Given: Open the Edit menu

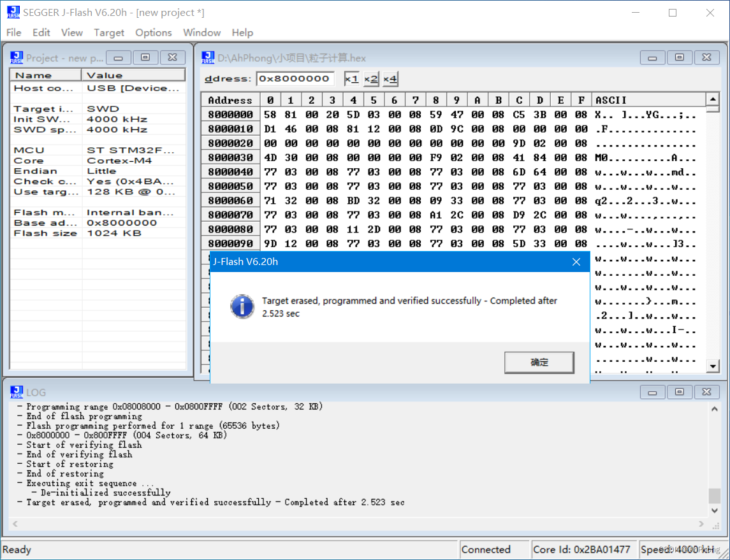Looking at the screenshot, I should 41,32.
